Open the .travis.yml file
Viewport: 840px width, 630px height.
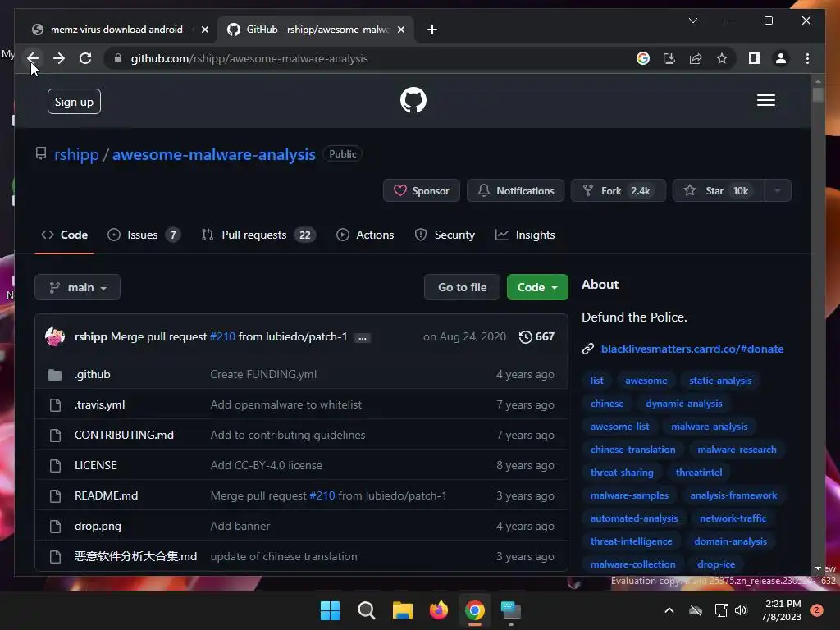click(x=99, y=405)
